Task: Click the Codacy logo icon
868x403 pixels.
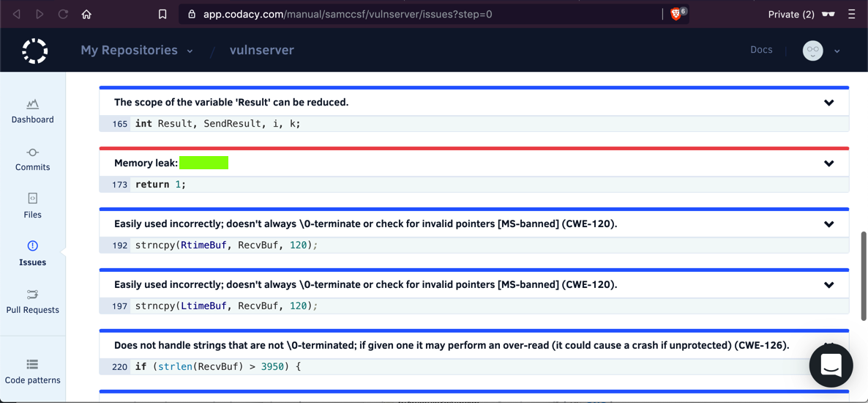Action: pos(35,51)
